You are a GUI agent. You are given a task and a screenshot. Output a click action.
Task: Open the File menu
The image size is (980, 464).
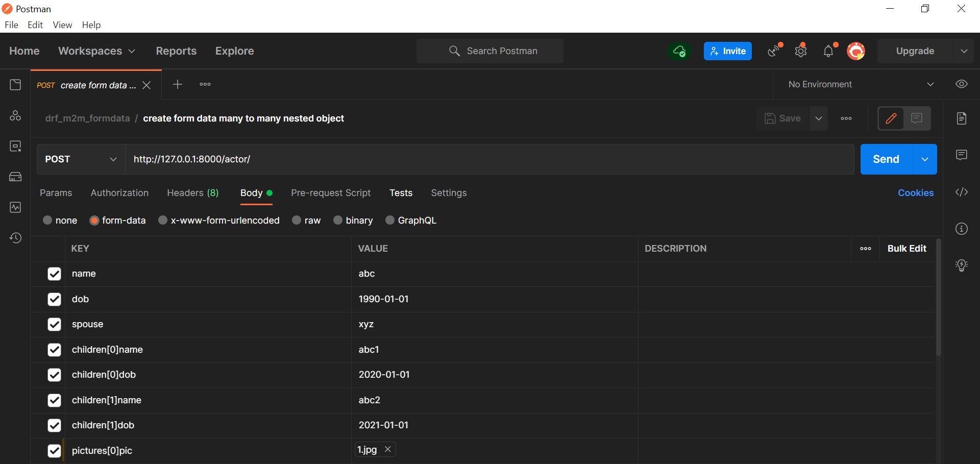(x=11, y=25)
